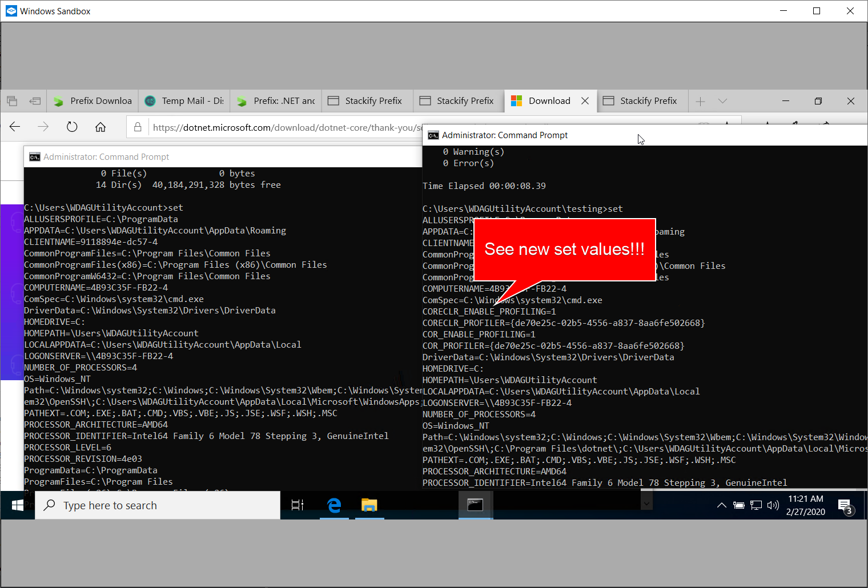Click the Type here to search box

tap(158, 505)
